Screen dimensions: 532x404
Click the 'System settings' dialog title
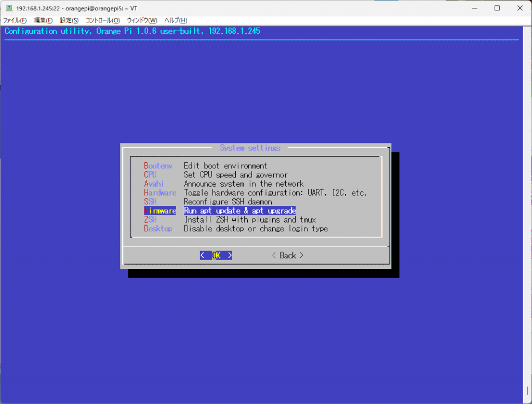tap(250, 148)
